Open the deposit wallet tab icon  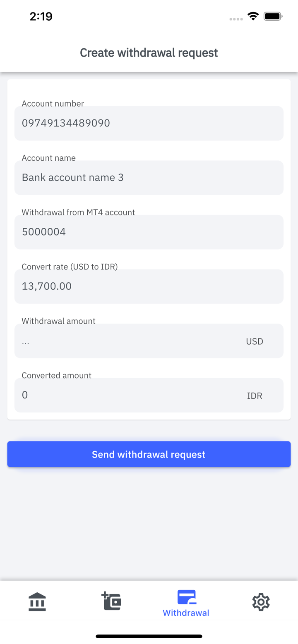[x=111, y=601]
